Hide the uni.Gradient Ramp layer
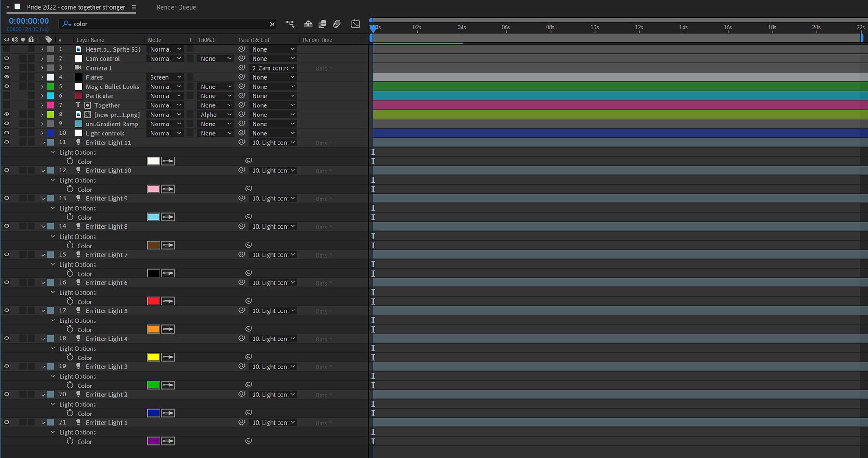This screenshot has height=458, width=868. click(x=7, y=124)
